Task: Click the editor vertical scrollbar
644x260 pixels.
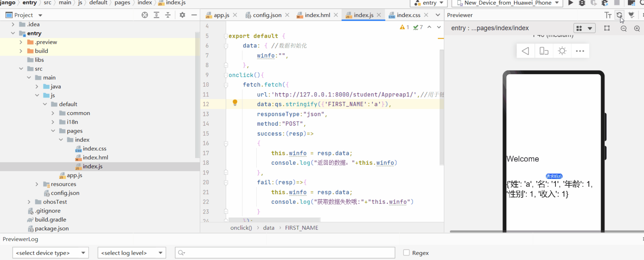Action: (x=442, y=107)
